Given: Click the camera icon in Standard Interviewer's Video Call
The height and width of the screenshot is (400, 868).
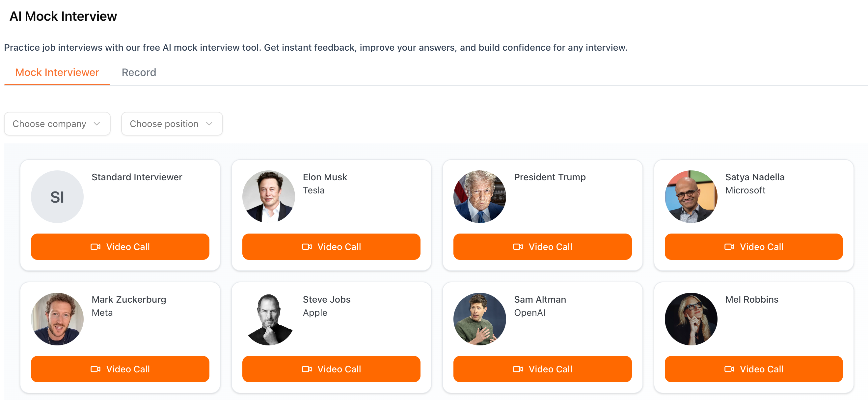Looking at the screenshot, I should [95, 247].
